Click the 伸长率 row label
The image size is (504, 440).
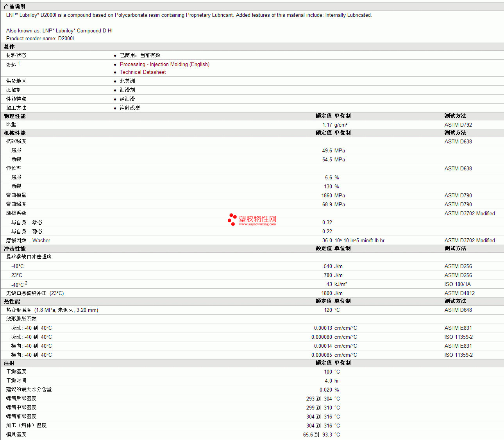pos(14,168)
